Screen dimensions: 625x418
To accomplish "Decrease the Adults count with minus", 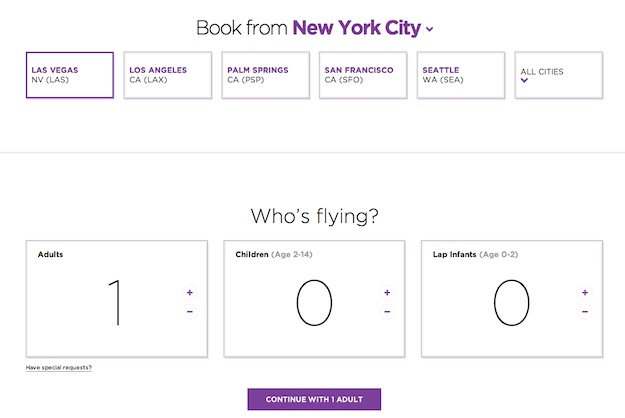I will tap(190, 311).
